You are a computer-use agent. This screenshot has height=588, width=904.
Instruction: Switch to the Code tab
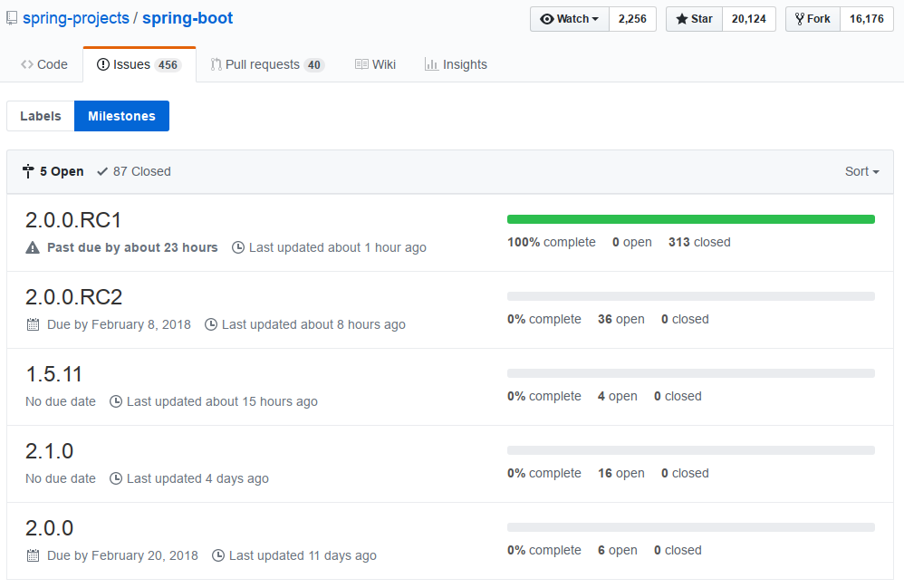pyautogui.click(x=44, y=64)
